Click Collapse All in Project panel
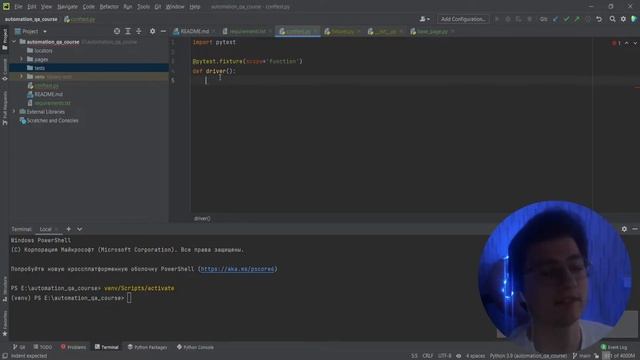 point(139,31)
